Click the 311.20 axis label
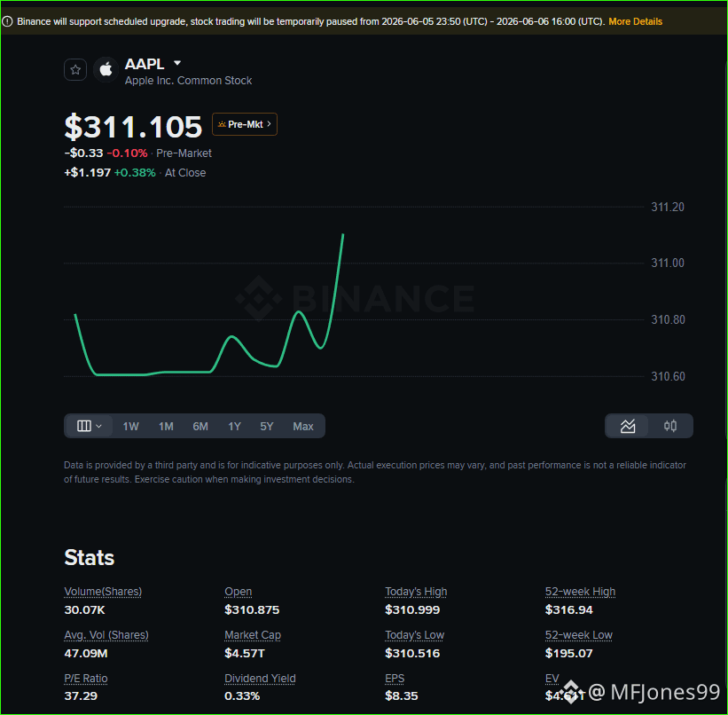The width and height of the screenshot is (728, 715). click(668, 208)
